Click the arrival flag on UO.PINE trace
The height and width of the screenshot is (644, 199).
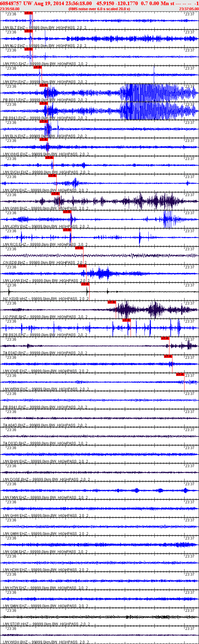pos(112,302)
